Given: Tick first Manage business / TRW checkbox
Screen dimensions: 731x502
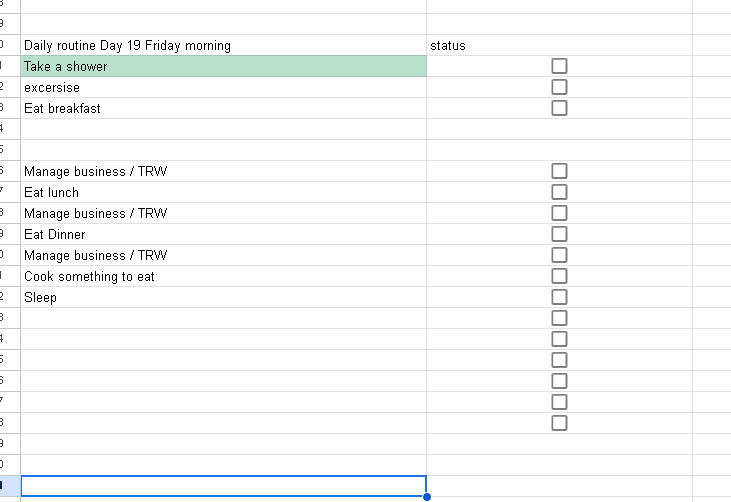Looking at the screenshot, I should 559,171.
